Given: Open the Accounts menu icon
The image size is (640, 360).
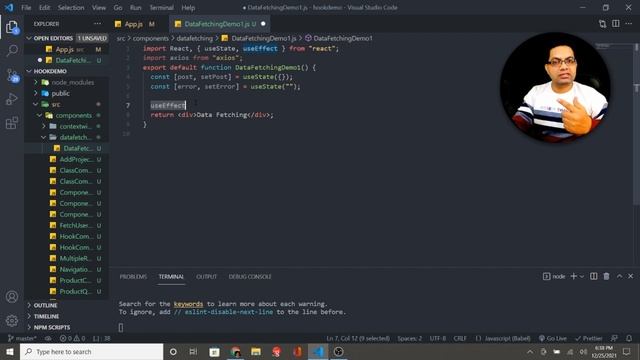Looking at the screenshot, I should [12, 297].
